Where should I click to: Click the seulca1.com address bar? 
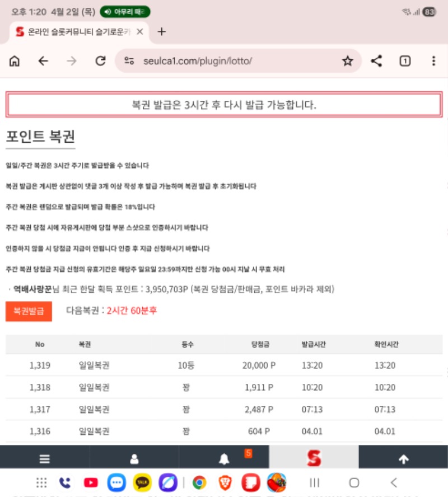click(224, 62)
